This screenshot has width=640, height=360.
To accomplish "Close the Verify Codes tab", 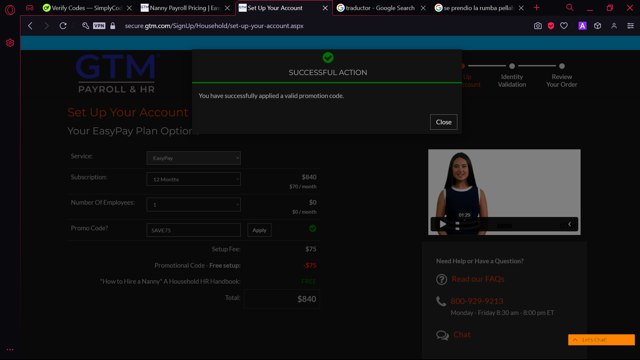I will pyautogui.click(x=129, y=8).
